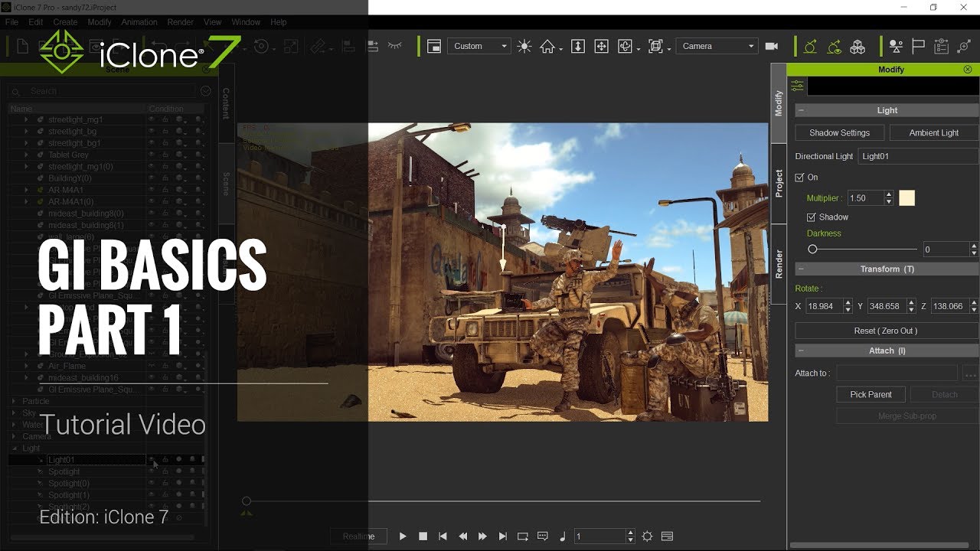Open the light color swatch beside Multiplier
Viewport: 980px width, 551px height.
906,198
